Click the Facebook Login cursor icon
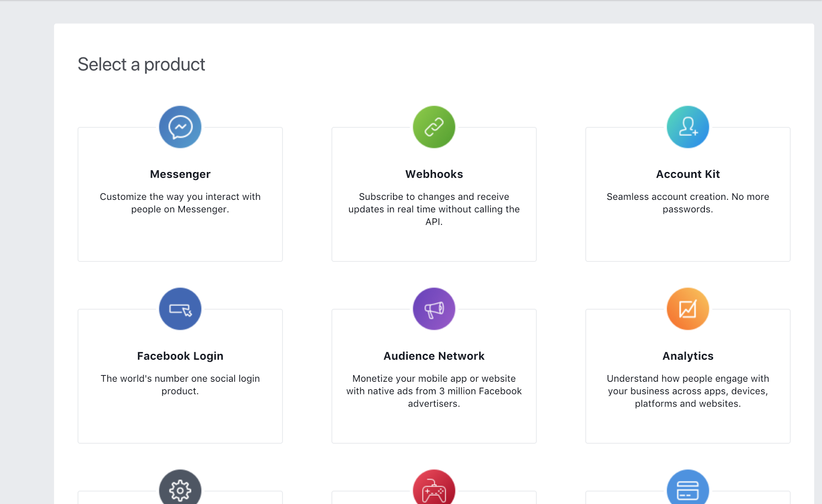Image resolution: width=822 pixels, height=504 pixels. pos(180,309)
